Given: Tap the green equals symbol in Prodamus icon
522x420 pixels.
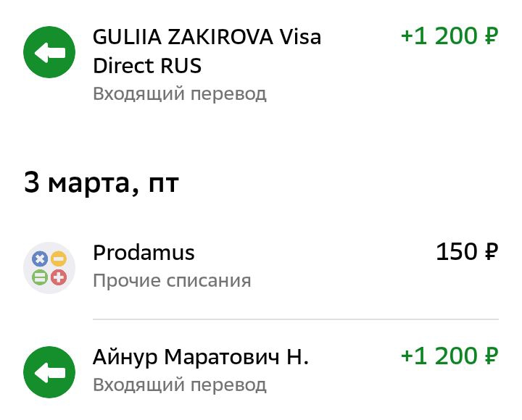Looking at the screenshot, I should click(x=40, y=277).
